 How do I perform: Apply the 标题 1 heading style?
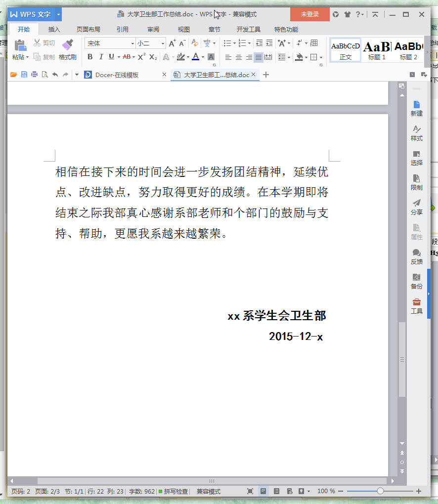click(x=377, y=50)
